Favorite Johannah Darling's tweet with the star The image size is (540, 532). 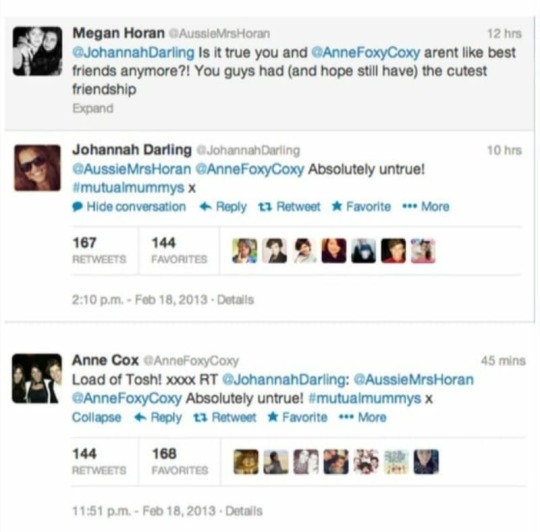[361, 207]
